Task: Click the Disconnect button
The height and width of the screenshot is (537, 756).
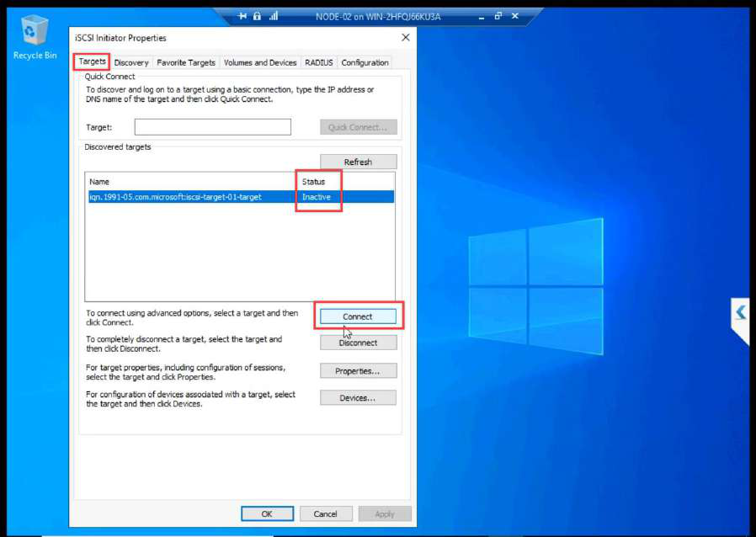Action: coord(359,343)
